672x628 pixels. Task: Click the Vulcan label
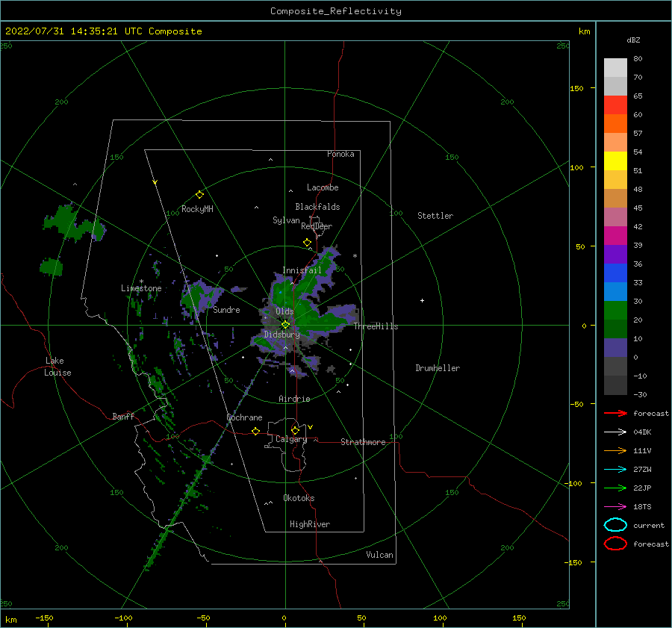379,555
